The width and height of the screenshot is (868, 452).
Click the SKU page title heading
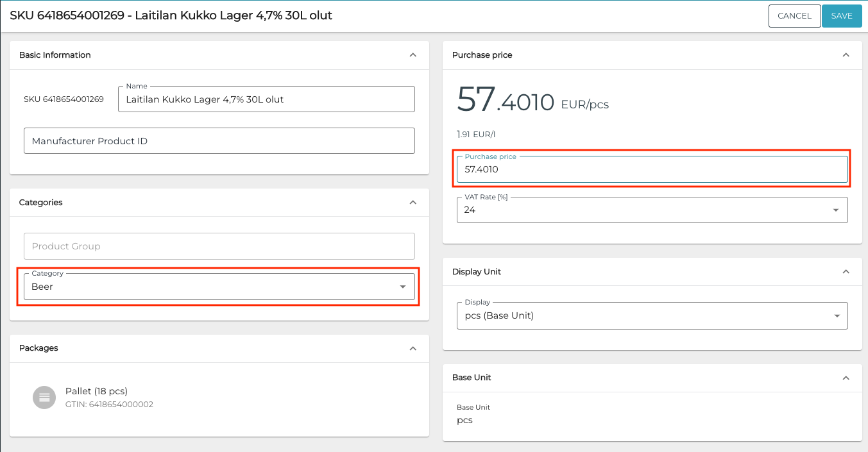[x=171, y=15]
